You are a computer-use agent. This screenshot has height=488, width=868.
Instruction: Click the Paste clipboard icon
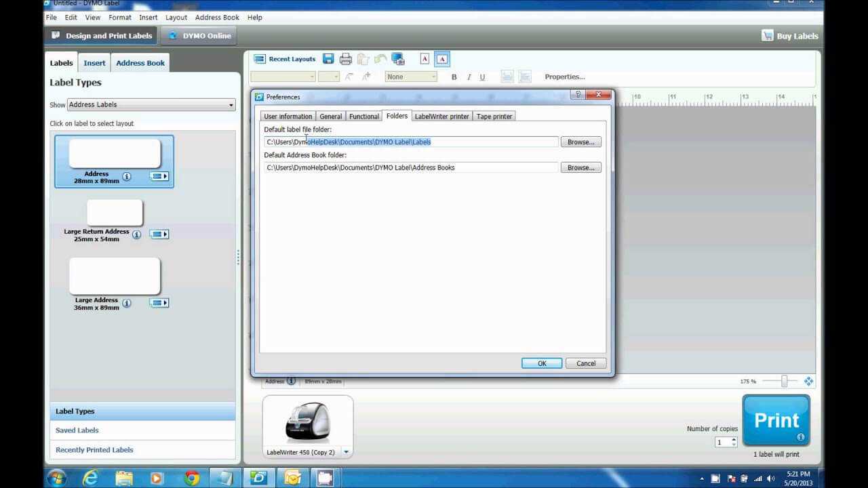[363, 59]
